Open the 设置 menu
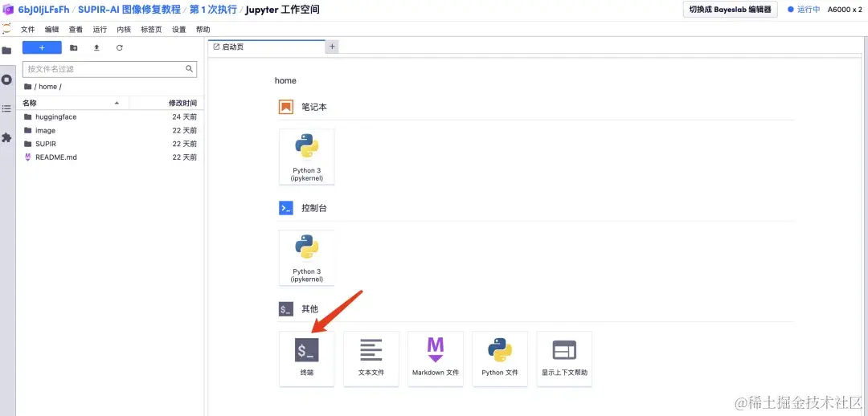 coord(178,30)
